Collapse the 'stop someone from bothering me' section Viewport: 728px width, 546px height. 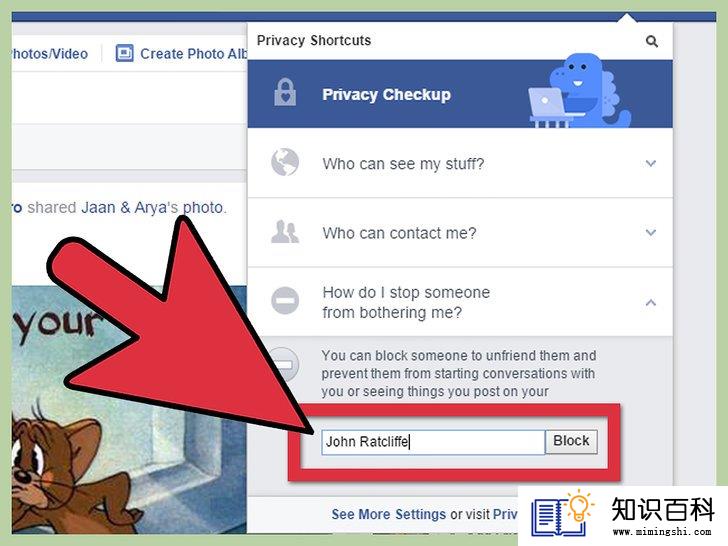(x=651, y=303)
